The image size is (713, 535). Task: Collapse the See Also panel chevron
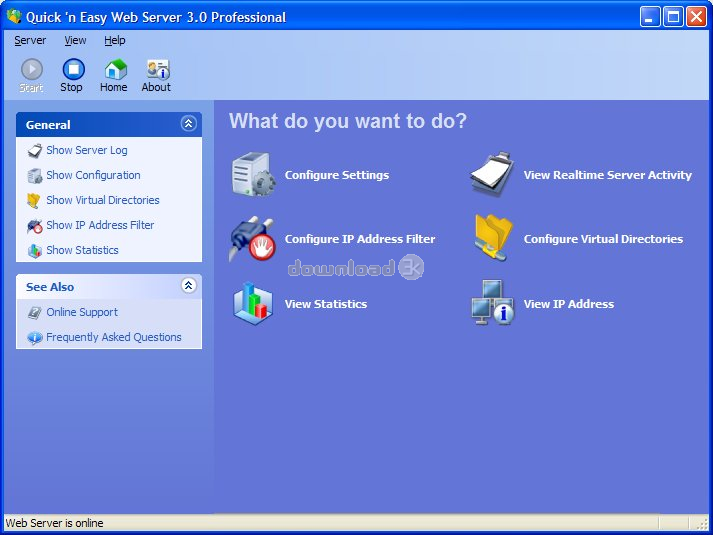tap(188, 285)
